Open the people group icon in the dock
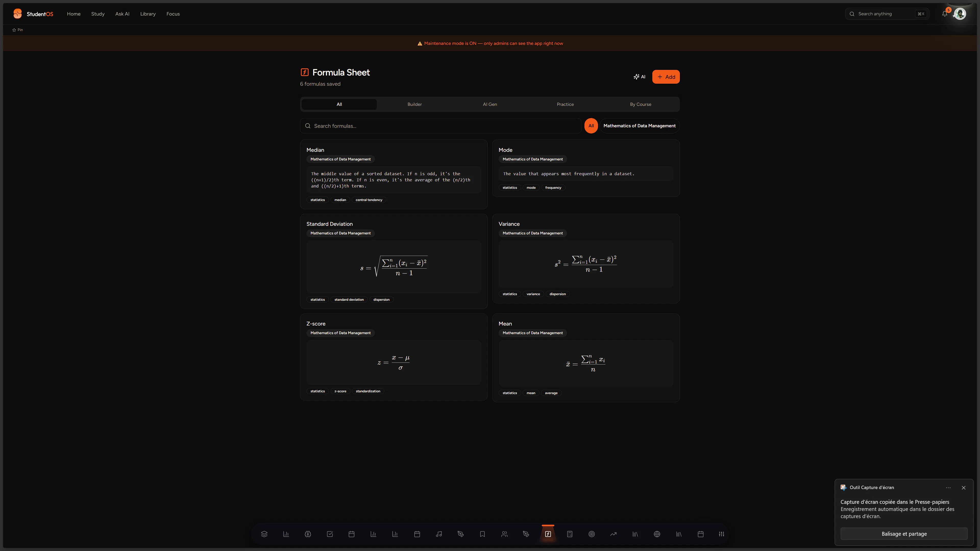Image resolution: width=980 pixels, height=551 pixels. tap(504, 534)
